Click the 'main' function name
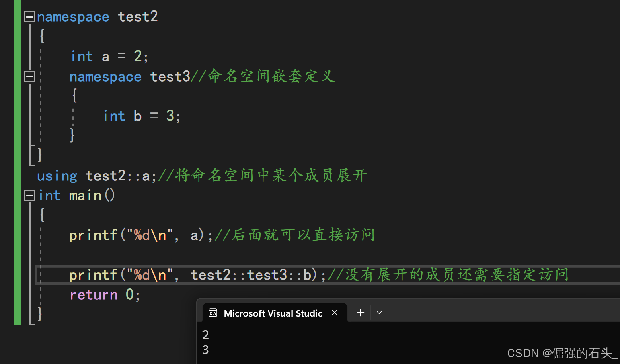The image size is (620, 364). click(85, 196)
